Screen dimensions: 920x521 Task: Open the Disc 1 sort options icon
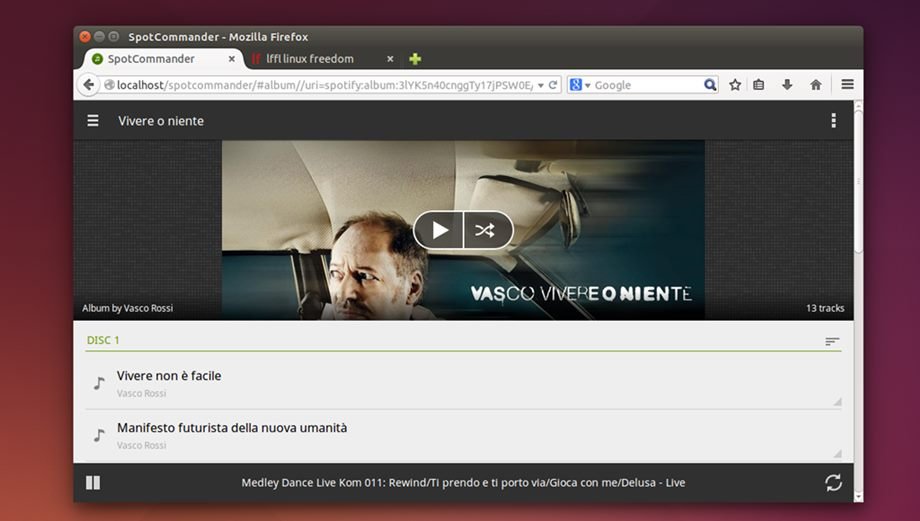832,342
